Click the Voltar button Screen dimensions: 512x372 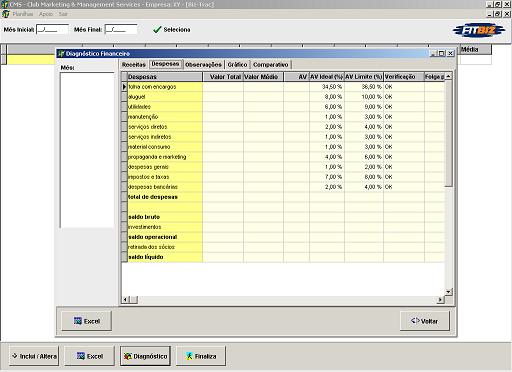point(425,321)
